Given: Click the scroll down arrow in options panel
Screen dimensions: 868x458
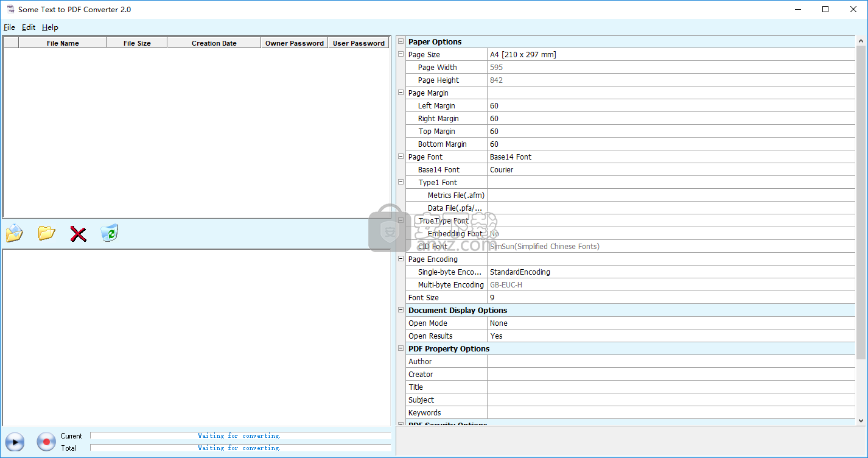Looking at the screenshot, I should (x=861, y=420).
